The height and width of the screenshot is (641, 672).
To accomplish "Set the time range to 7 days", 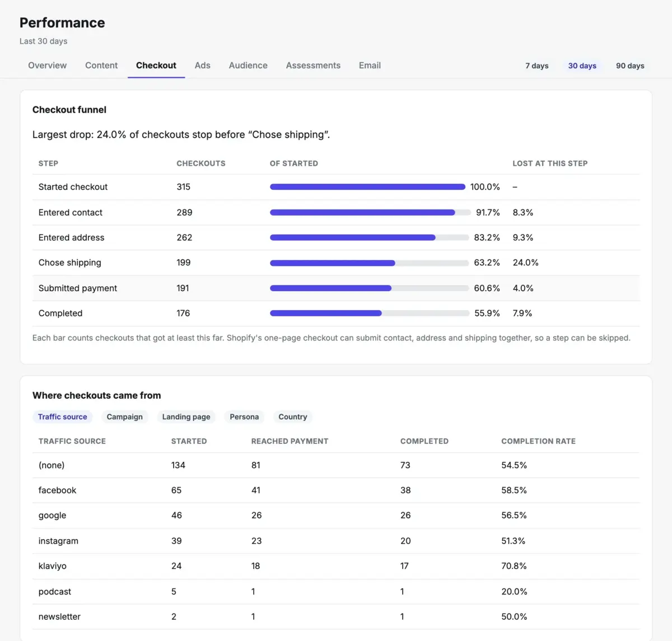I will pyautogui.click(x=537, y=65).
